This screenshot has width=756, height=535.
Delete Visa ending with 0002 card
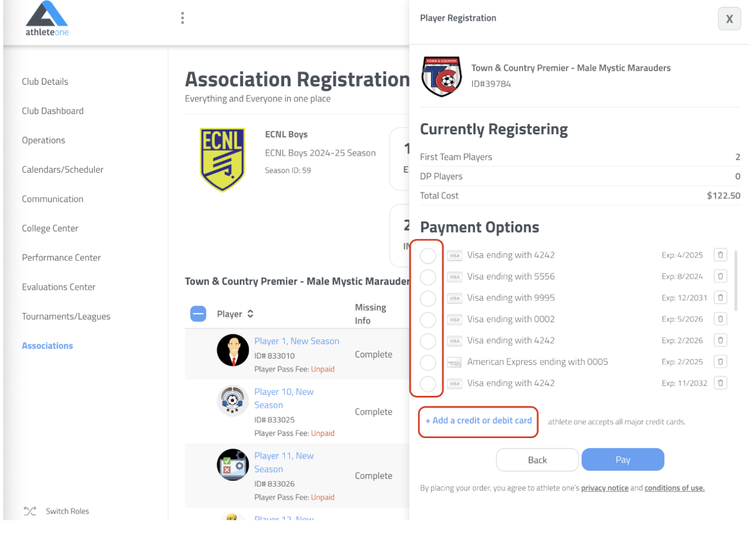click(x=720, y=319)
